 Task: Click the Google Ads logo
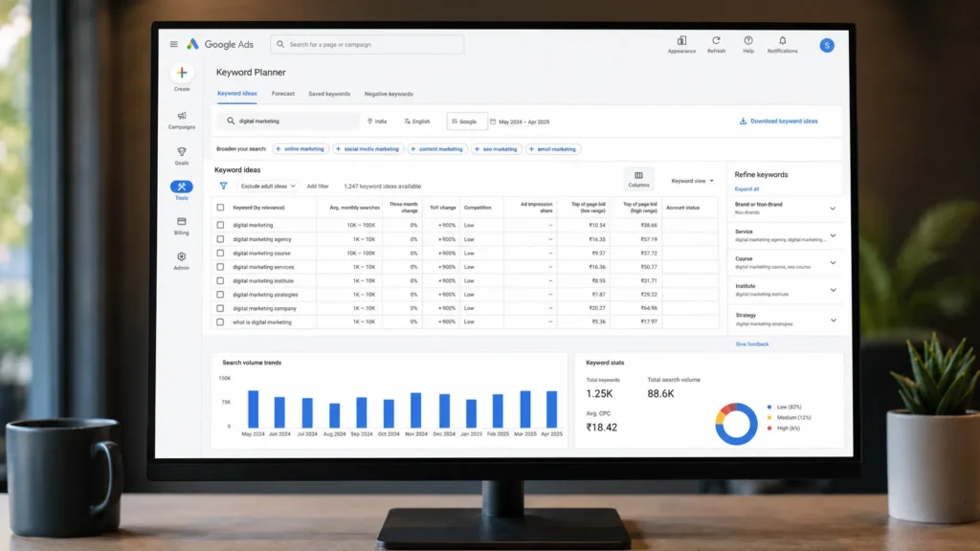coord(220,44)
